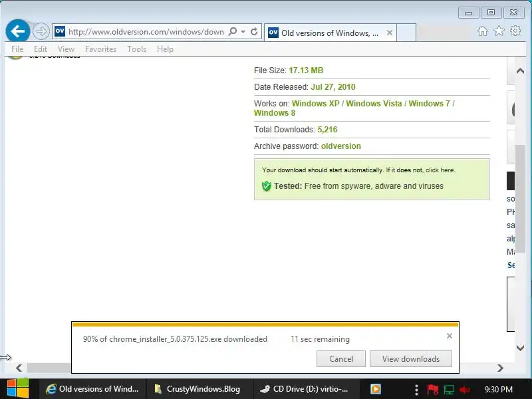
Task: Click the Windows 7 link
Action: [429, 104]
